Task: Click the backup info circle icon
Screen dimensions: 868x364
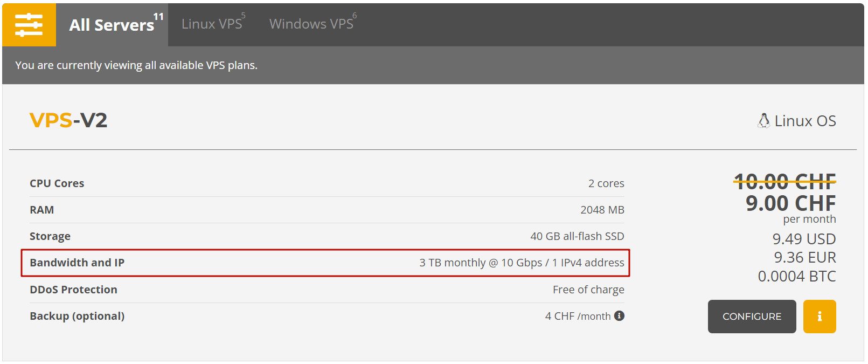Action: (x=619, y=316)
